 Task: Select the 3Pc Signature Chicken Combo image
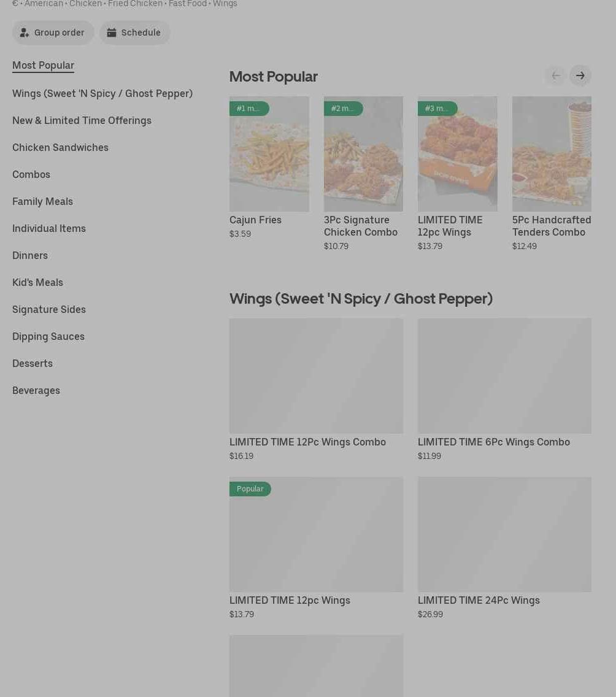[363, 154]
